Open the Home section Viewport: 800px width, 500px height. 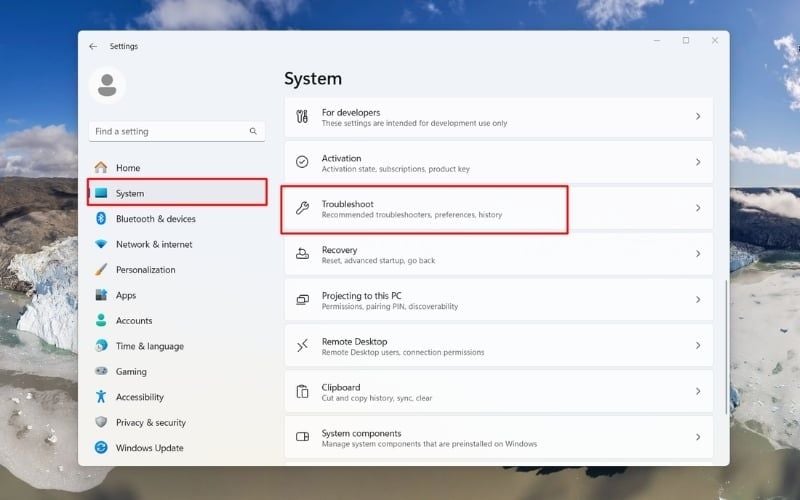click(x=177, y=167)
